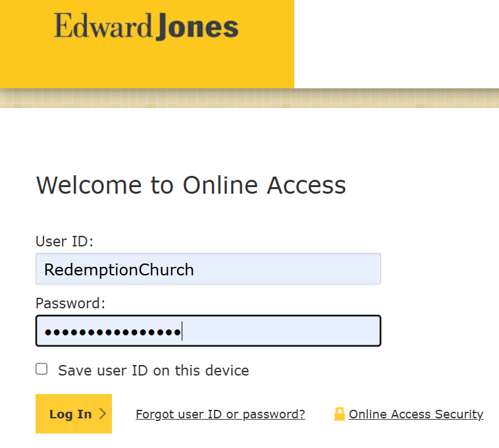Click the word "Edward" in the logo

point(103,28)
